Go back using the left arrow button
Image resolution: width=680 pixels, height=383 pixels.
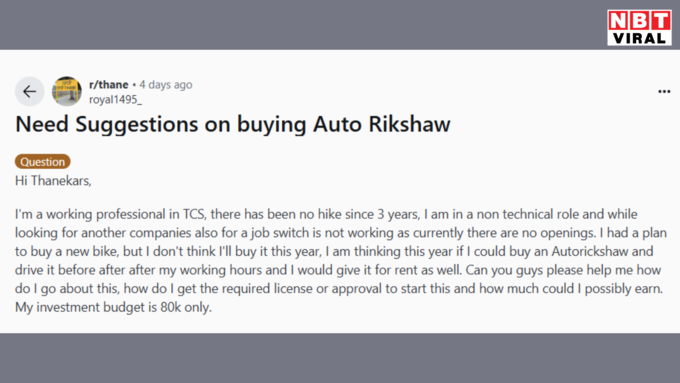(x=29, y=92)
